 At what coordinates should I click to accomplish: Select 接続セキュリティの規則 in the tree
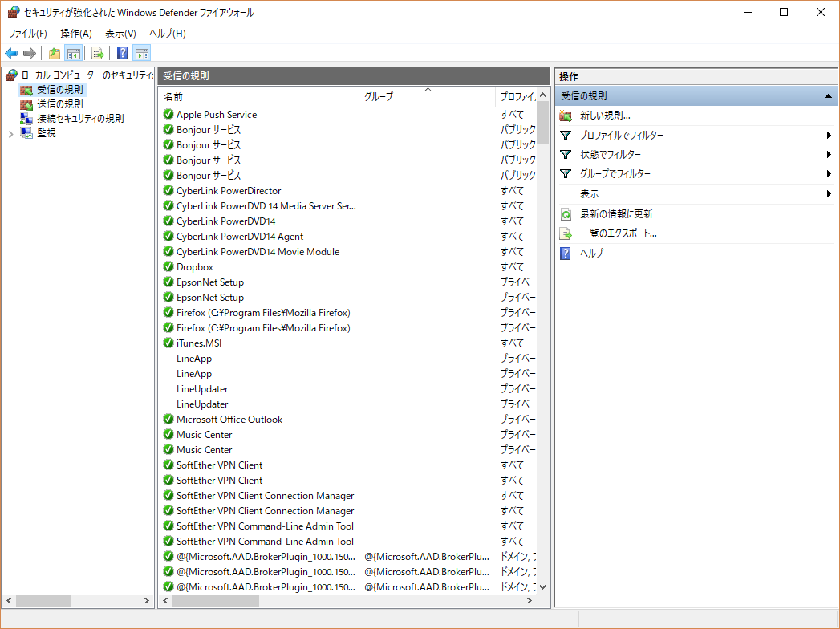pos(80,119)
